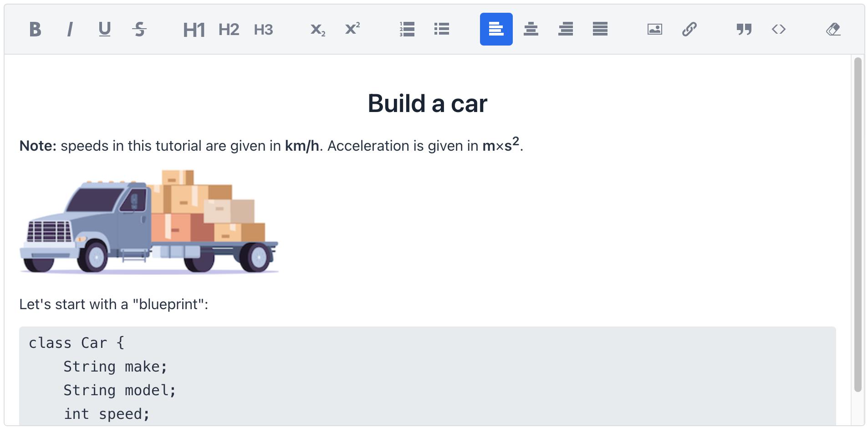
Task: Center align the paragraph
Action: click(531, 29)
